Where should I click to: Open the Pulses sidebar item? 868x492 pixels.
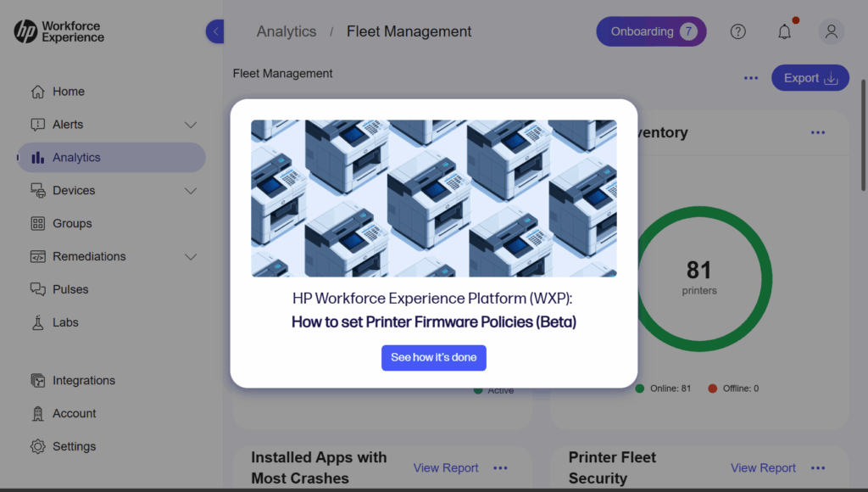coord(70,289)
